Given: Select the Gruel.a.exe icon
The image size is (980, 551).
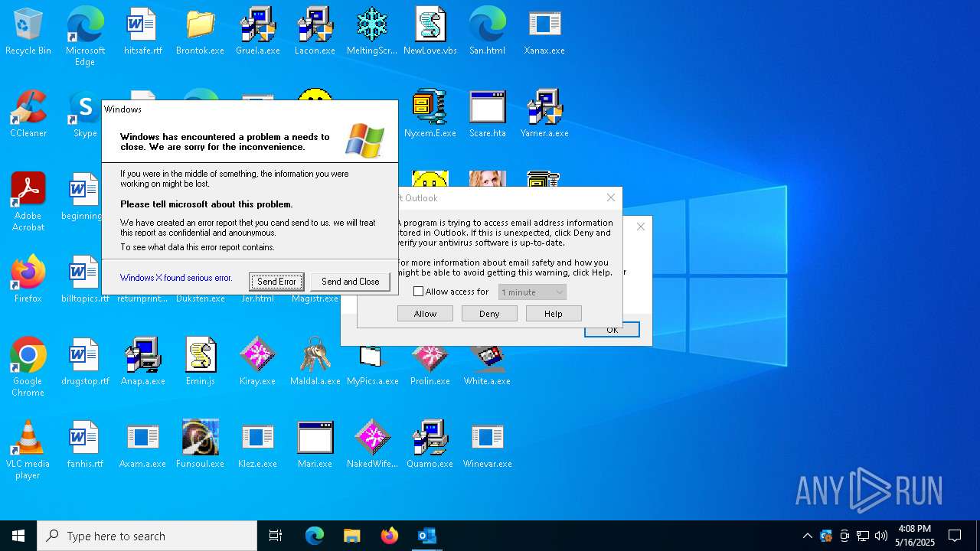Looking at the screenshot, I should click(x=257, y=31).
